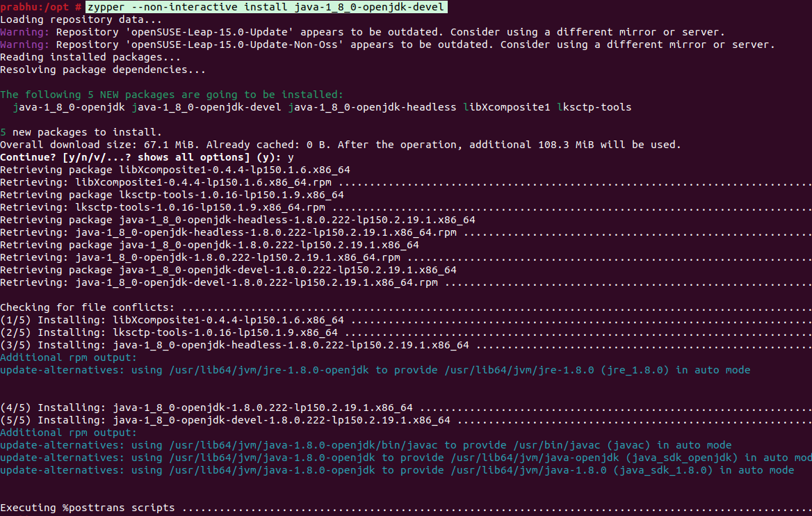Click the 'prabhu:/opt #' shell prompt
This screenshot has height=516, width=812.
click(x=41, y=7)
